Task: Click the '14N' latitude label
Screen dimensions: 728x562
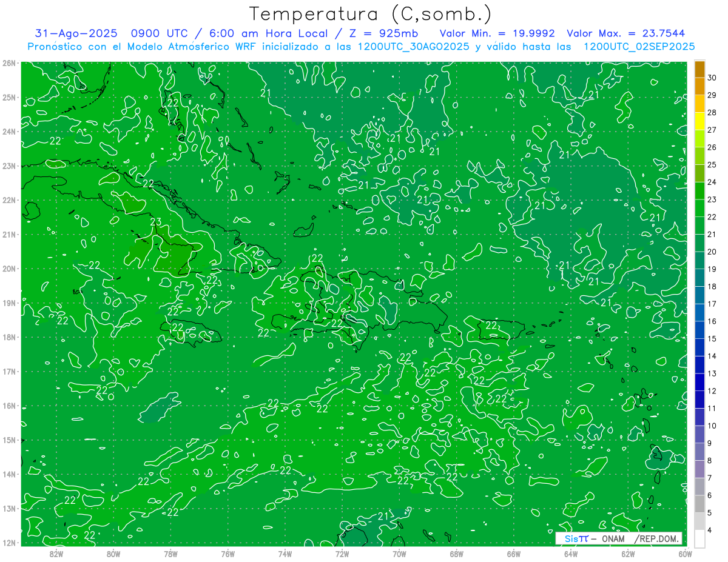Action: pos(9,474)
